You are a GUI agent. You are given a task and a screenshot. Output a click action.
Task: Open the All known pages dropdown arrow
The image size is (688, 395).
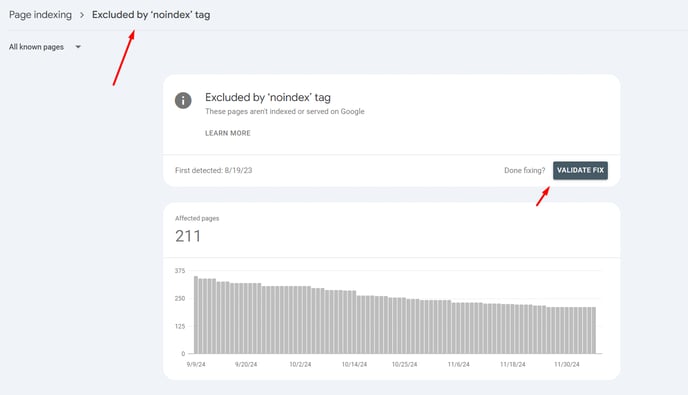pos(78,47)
